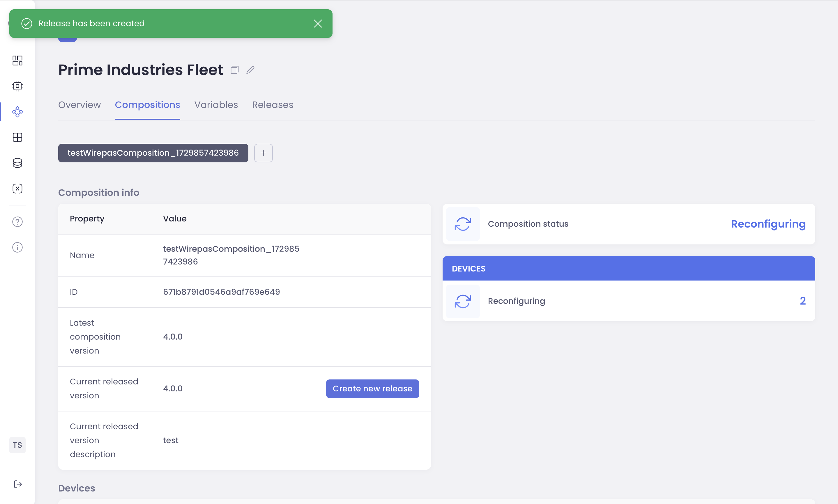Open the database stack sidebar icon
838x504 pixels.
tap(17, 163)
